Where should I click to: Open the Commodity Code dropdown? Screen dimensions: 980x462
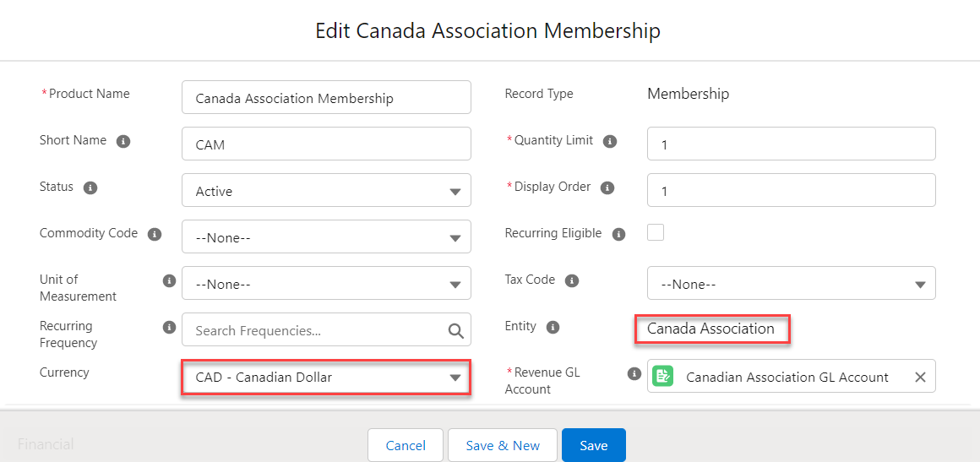point(326,237)
